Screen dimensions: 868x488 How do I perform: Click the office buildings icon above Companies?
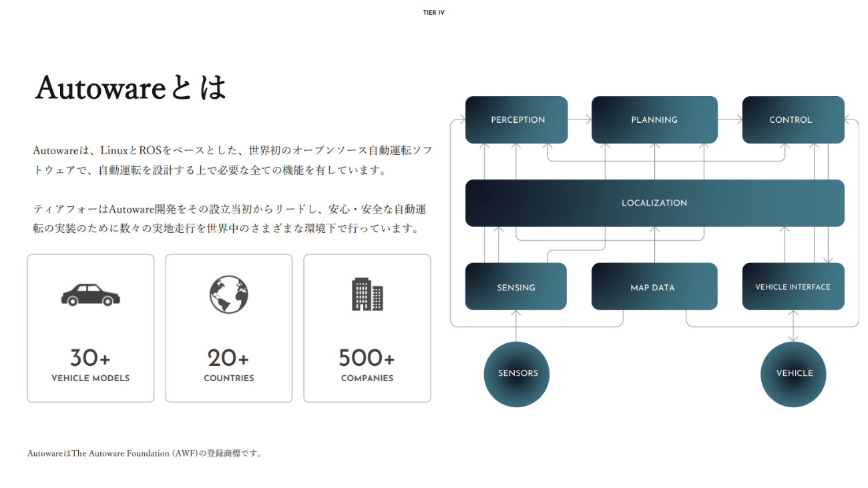367,294
